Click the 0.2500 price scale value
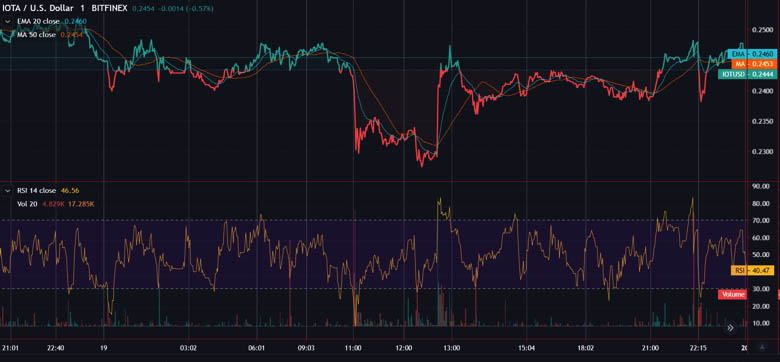780x362 pixels. [x=763, y=30]
